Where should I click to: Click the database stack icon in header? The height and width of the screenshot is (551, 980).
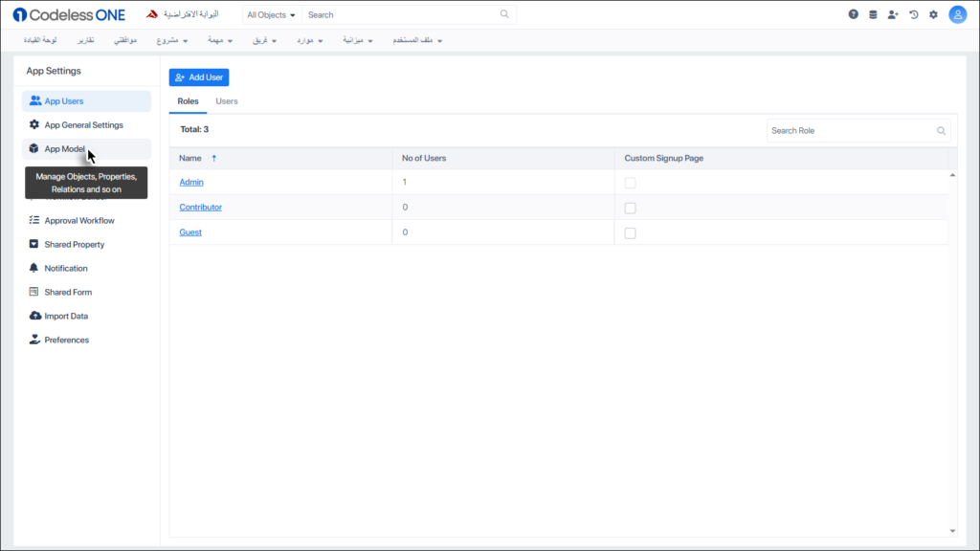[x=873, y=14]
